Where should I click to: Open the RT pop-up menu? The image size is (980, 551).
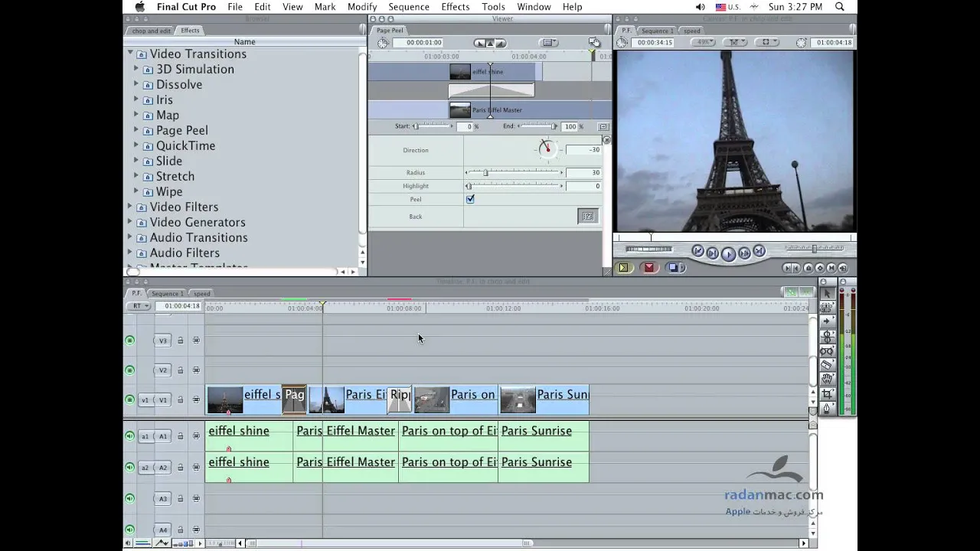tap(138, 306)
